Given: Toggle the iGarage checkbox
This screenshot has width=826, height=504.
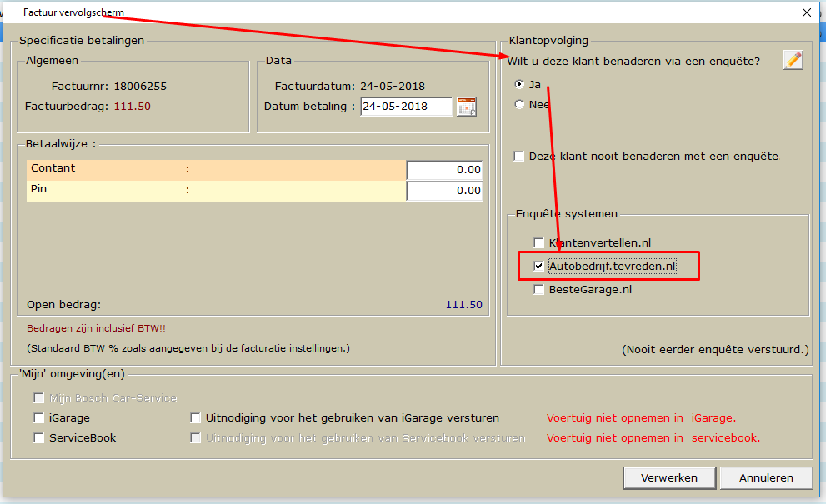Looking at the screenshot, I should 39,418.
